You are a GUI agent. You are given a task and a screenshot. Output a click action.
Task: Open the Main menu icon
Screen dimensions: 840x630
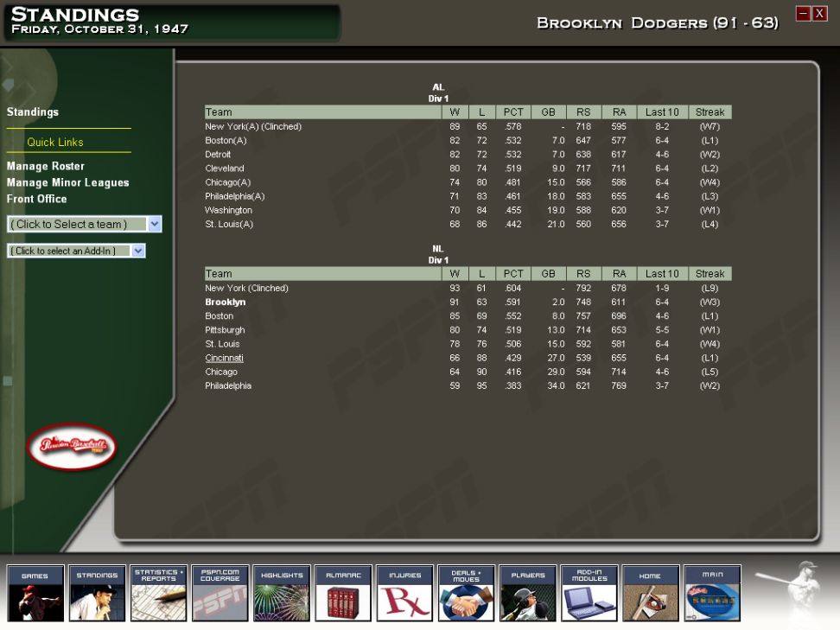pos(712,593)
